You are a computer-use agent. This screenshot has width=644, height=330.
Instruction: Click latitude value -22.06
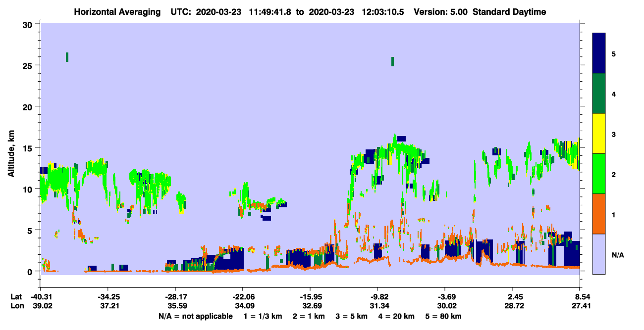(242, 297)
